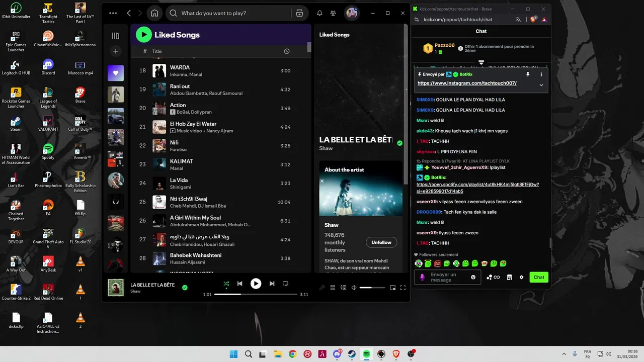Viewport: 644px width, 362px height.
Task: Open the Spotify profile avatar menu
Action: (352, 13)
